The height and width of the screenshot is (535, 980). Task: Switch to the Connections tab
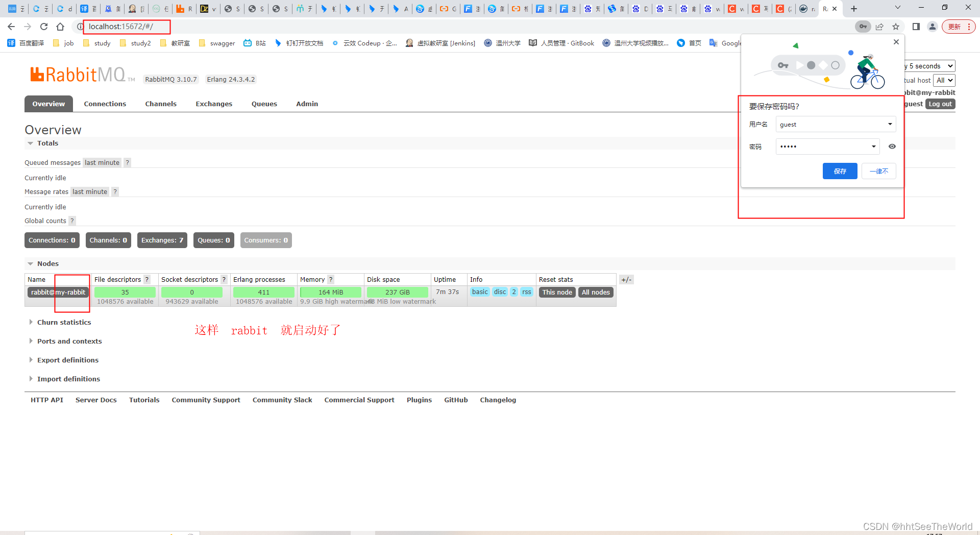coord(105,104)
